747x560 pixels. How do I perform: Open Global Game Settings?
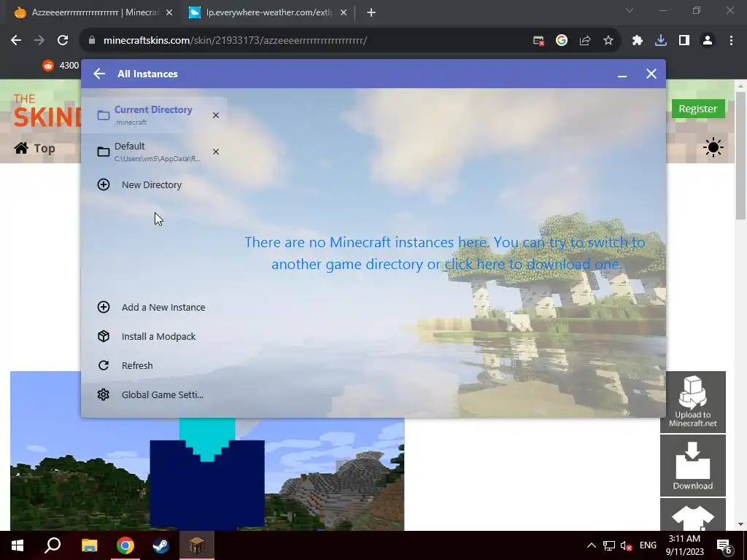tap(153, 394)
